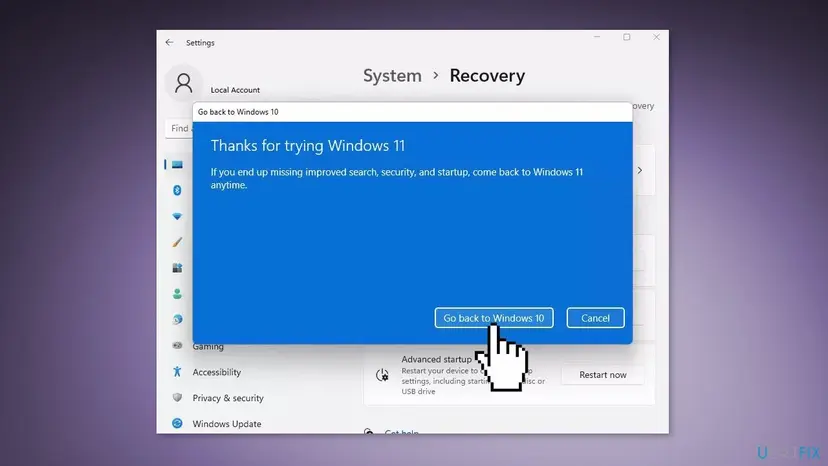Click the Find a setting search field
The width and height of the screenshot is (828, 466).
(179, 128)
